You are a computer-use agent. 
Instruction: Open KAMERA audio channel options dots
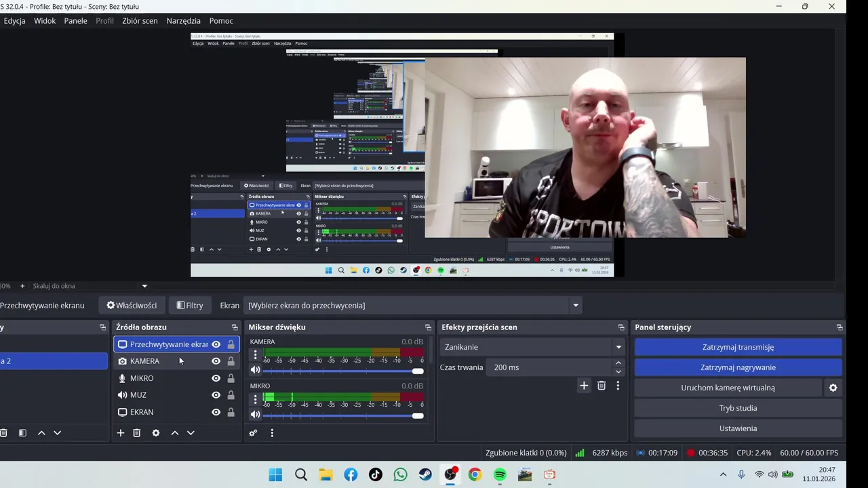tap(255, 354)
